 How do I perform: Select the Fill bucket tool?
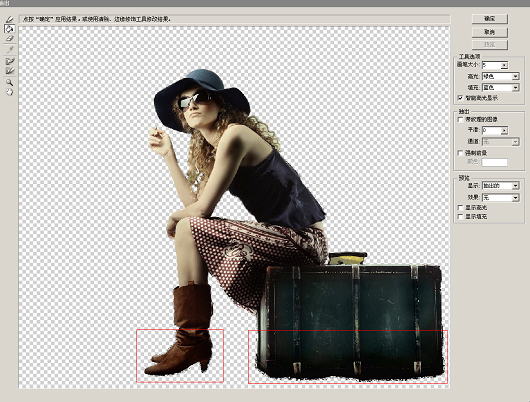click(10, 29)
